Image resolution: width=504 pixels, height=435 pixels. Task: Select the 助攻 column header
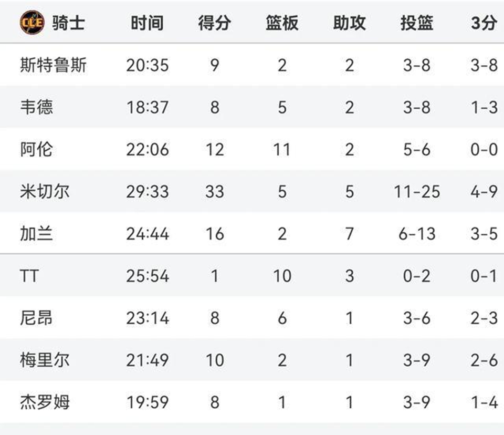click(x=350, y=23)
